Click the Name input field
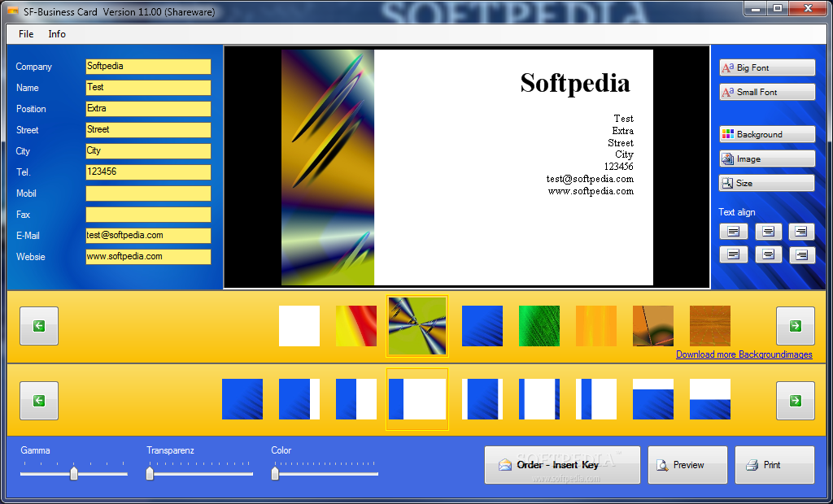833x504 pixels. (x=148, y=88)
